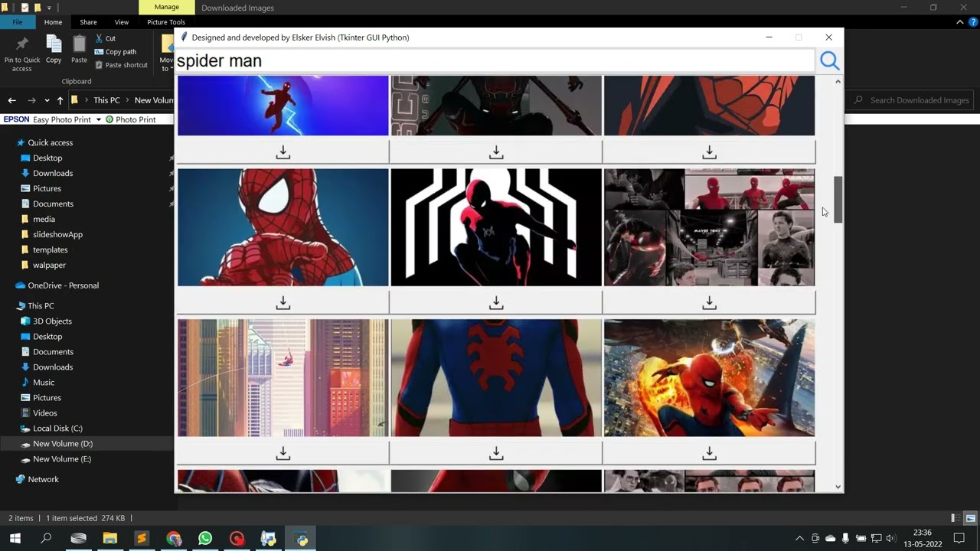Open WhatsApp from the taskbar
980x551 pixels.
pos(205,539)
